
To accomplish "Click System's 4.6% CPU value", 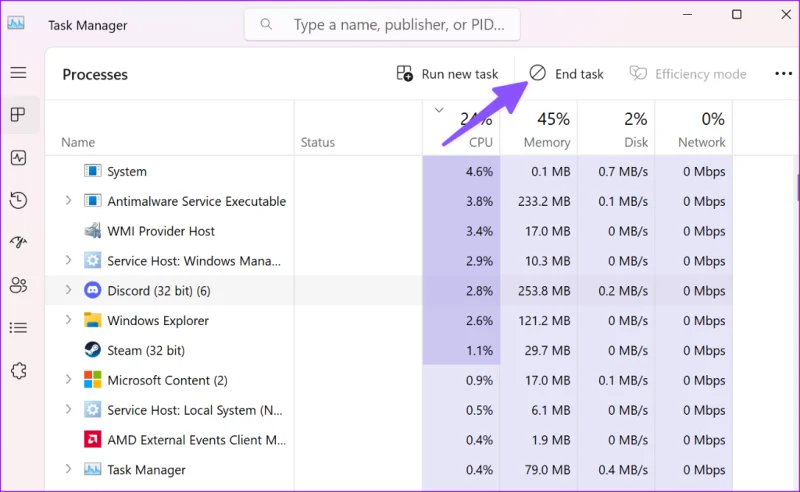I will coord(479,171).
